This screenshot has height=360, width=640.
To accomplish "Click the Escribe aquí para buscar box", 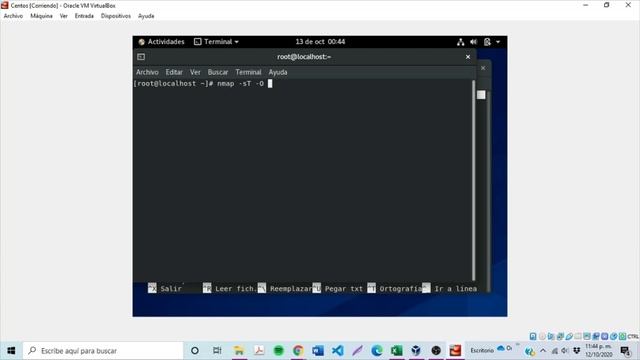I will (x=103, y=351).
